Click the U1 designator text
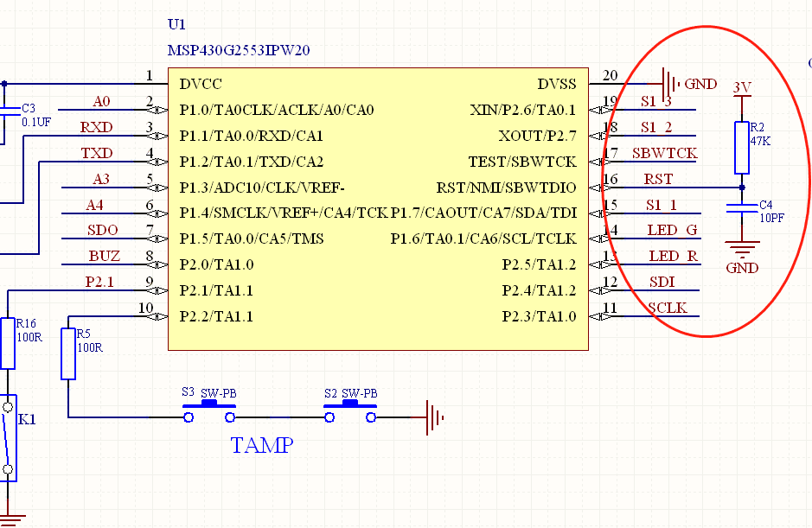812x528 pixels. pyautogui.click(x=176, y=24)
